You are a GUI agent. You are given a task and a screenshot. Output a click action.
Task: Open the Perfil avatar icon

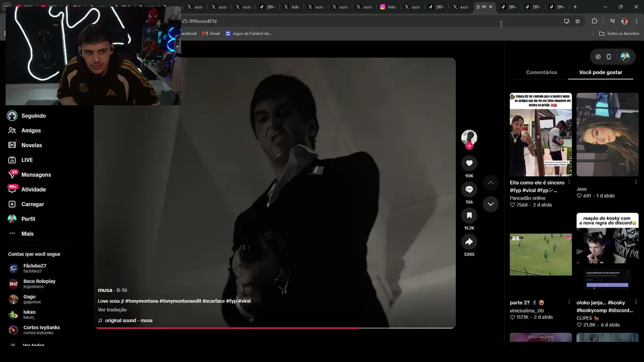point(12,219)
